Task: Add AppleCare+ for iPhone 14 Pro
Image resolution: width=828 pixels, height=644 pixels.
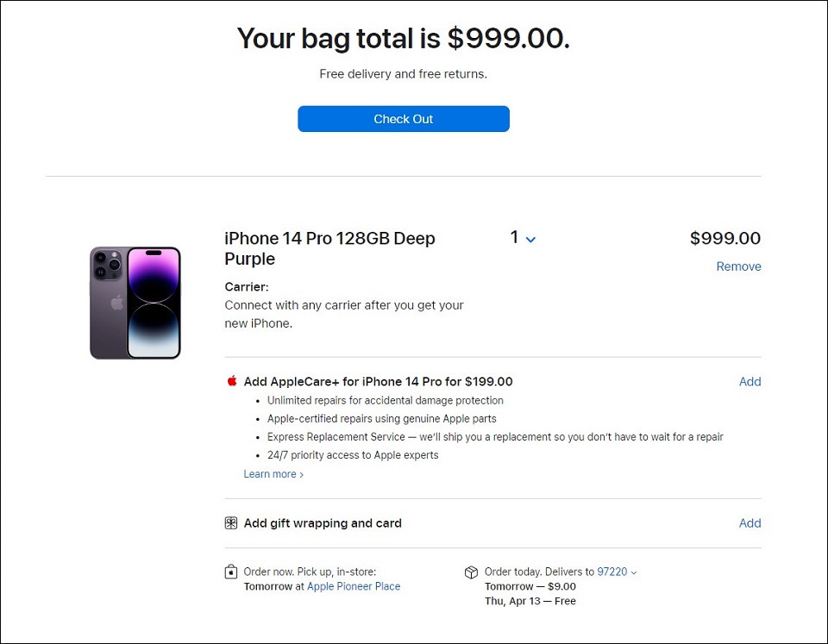Action: 750,382
